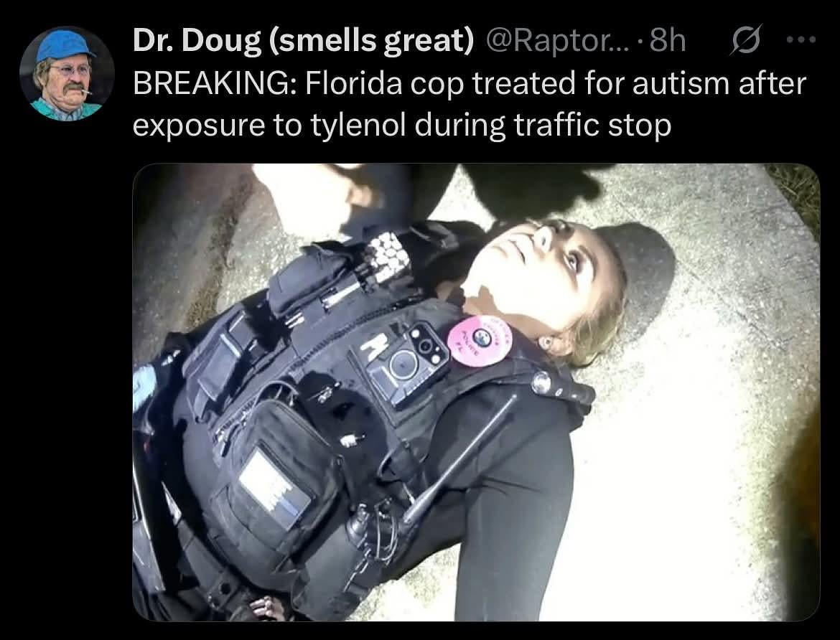Image resolution: width=840 pixels, height=640 pixels.
Task: Click the ammunition rounds atop the vest
Action: (388, 257)
